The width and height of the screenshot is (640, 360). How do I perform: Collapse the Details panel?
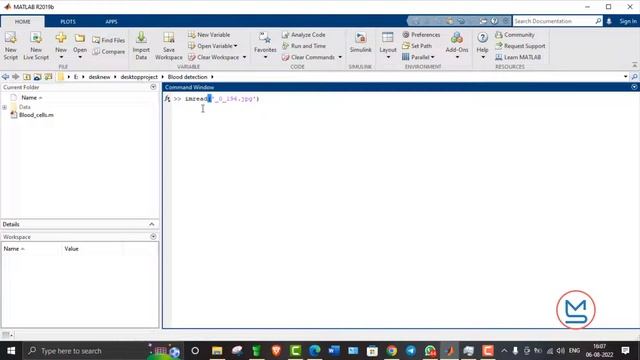(x=151, y=224)
